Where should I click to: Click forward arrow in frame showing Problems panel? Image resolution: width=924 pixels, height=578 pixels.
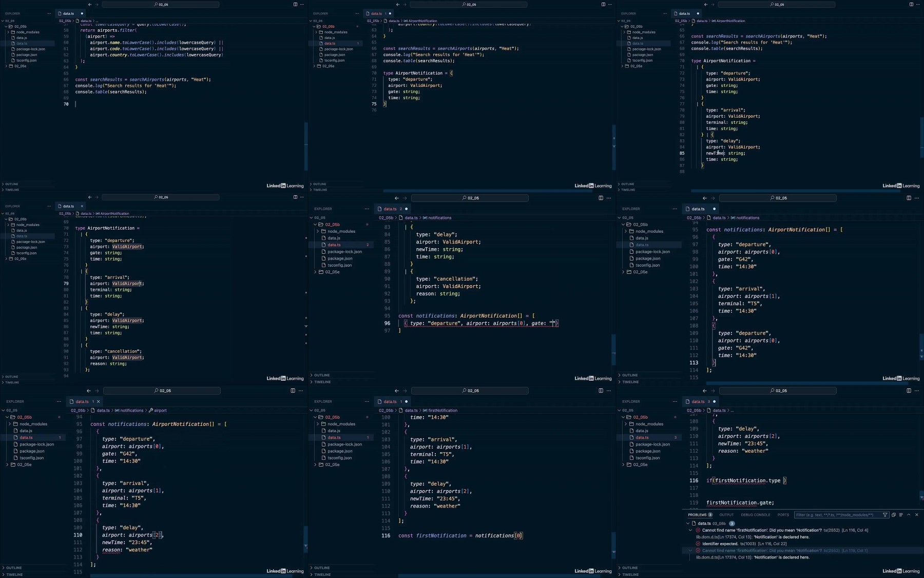713,390
